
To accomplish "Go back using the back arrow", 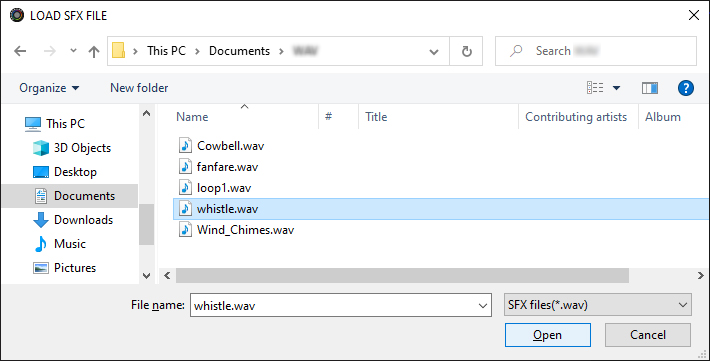I will pos(20,51).
